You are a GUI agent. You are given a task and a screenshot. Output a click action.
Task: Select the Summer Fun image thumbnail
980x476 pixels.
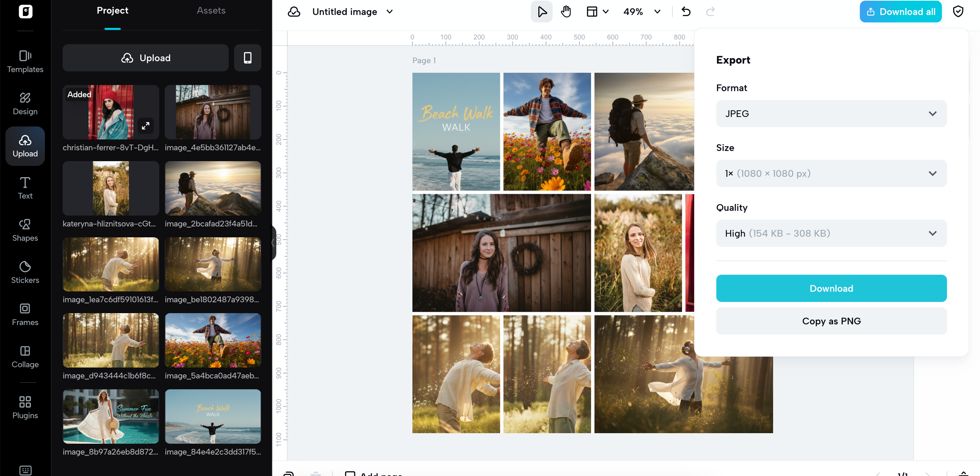pyautogui.click(x=111, y=416)
